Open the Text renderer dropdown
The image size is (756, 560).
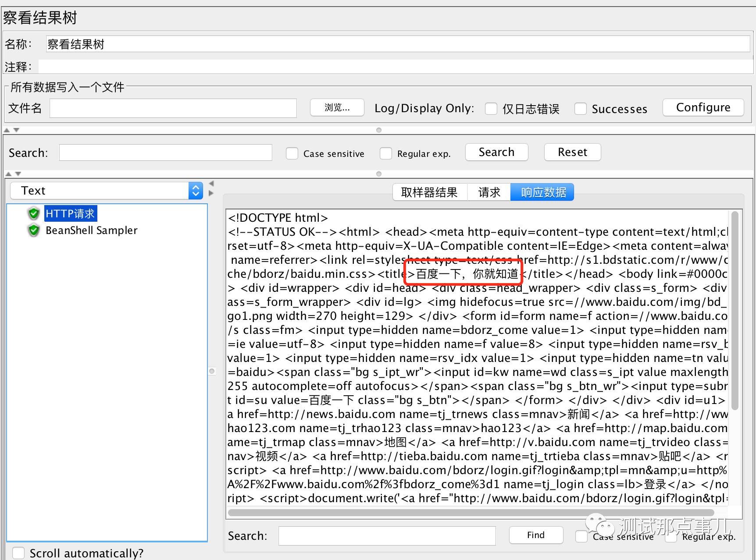point(107,191)
